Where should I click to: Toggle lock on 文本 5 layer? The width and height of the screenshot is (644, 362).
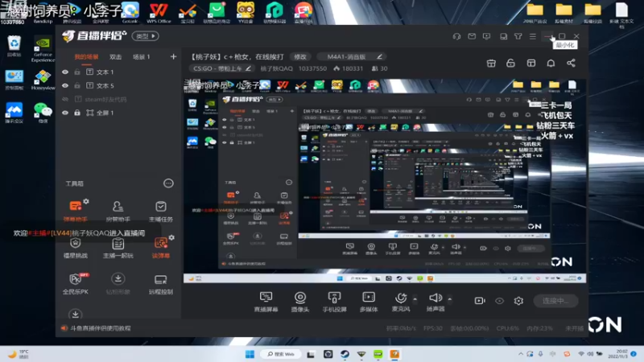pos(77,85)
